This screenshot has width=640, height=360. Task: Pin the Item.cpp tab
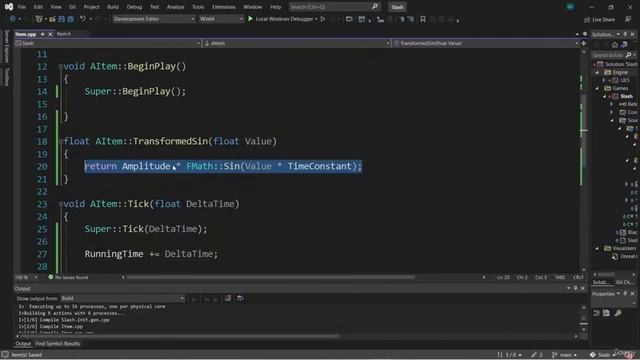43,34
